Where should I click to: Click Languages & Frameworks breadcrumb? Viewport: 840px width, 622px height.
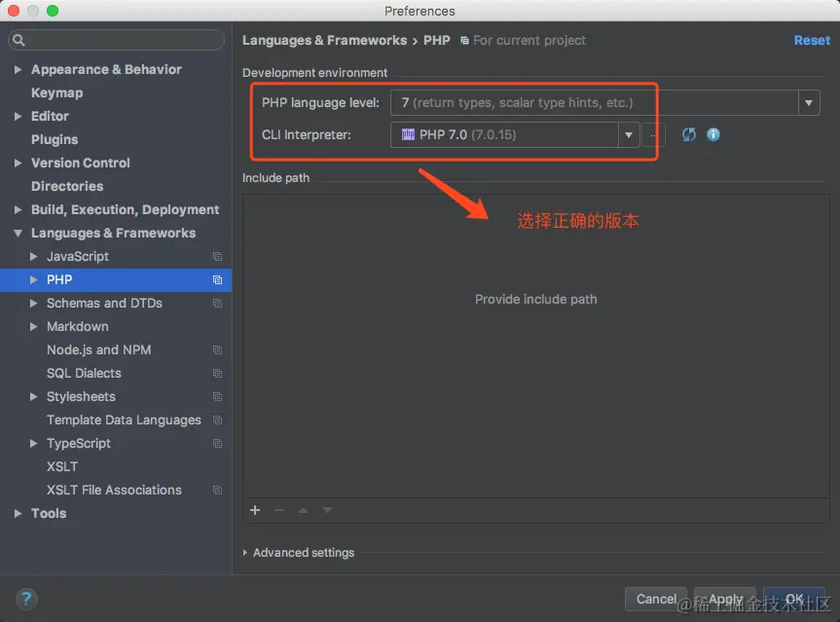point(324,40)
